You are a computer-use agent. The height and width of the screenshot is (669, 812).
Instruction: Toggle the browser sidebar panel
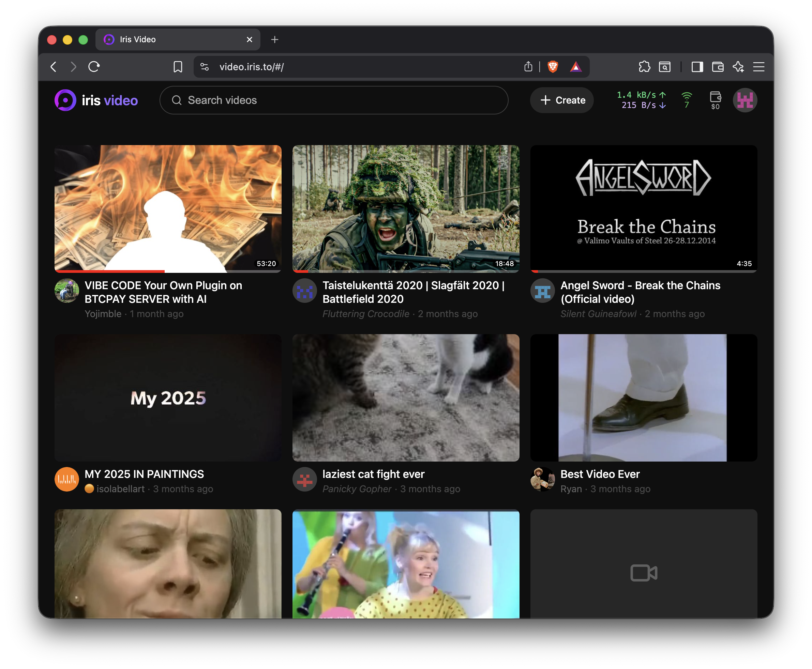click(697, 67)
